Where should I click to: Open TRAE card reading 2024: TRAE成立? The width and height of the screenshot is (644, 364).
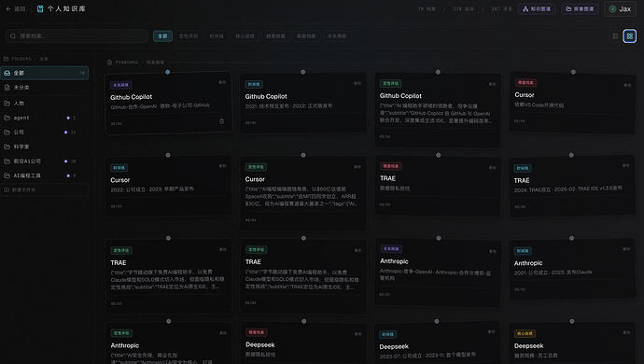pyautogui.click(x=572, y=186)
